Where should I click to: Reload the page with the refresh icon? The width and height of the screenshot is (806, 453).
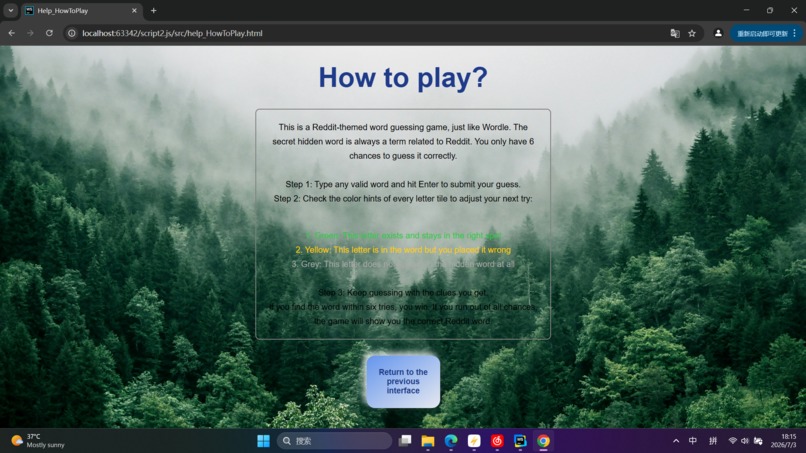(x=49, y=33)
